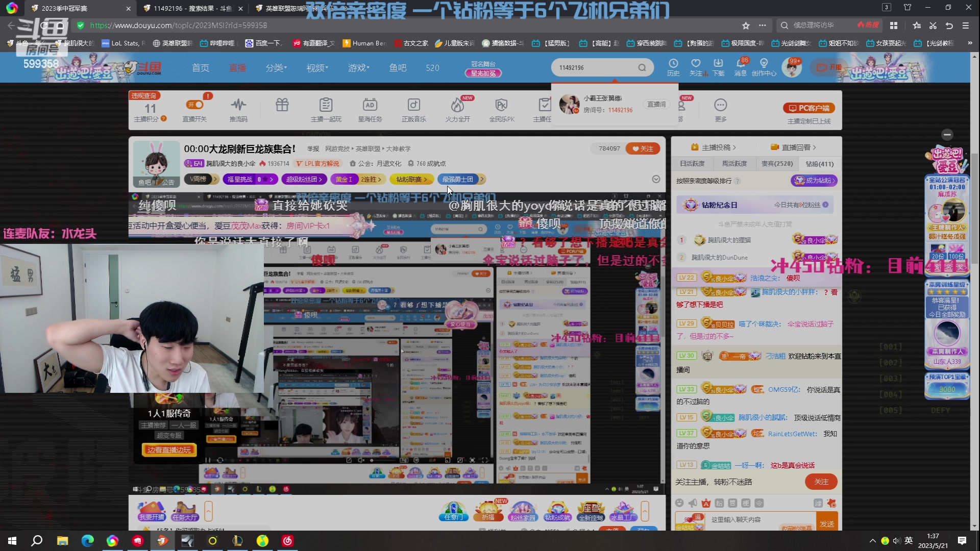980x551 pixels.
Task: Open the Windows notification center icon
Action: [962, 541]
